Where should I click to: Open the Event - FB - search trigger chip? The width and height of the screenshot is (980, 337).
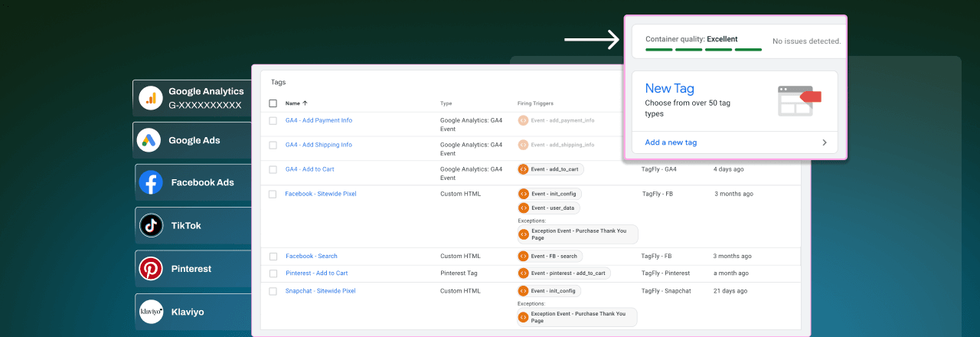pyautogui.click(x=550, y=256)
